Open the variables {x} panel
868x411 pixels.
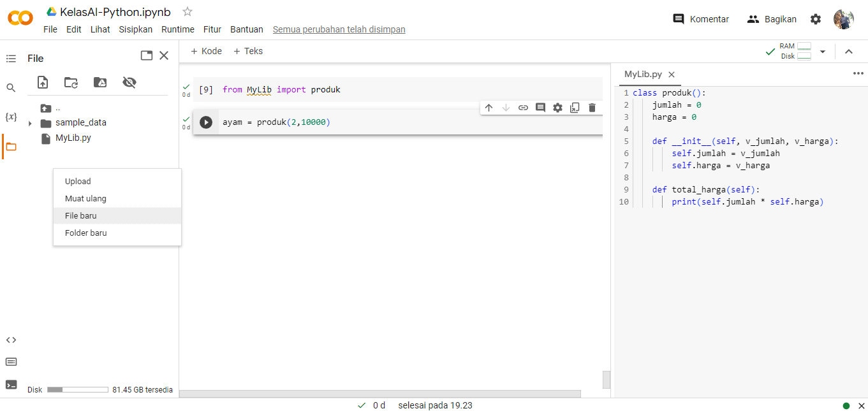[x=11, y=117]
